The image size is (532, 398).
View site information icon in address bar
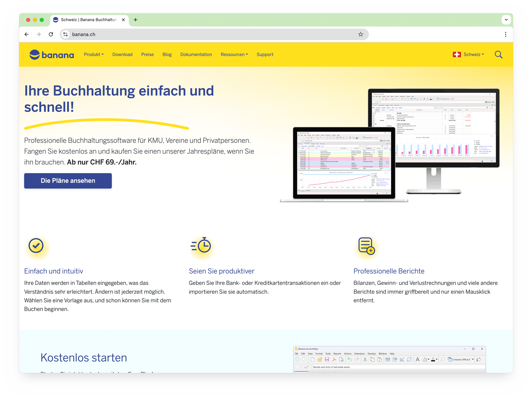click(66, 34)
